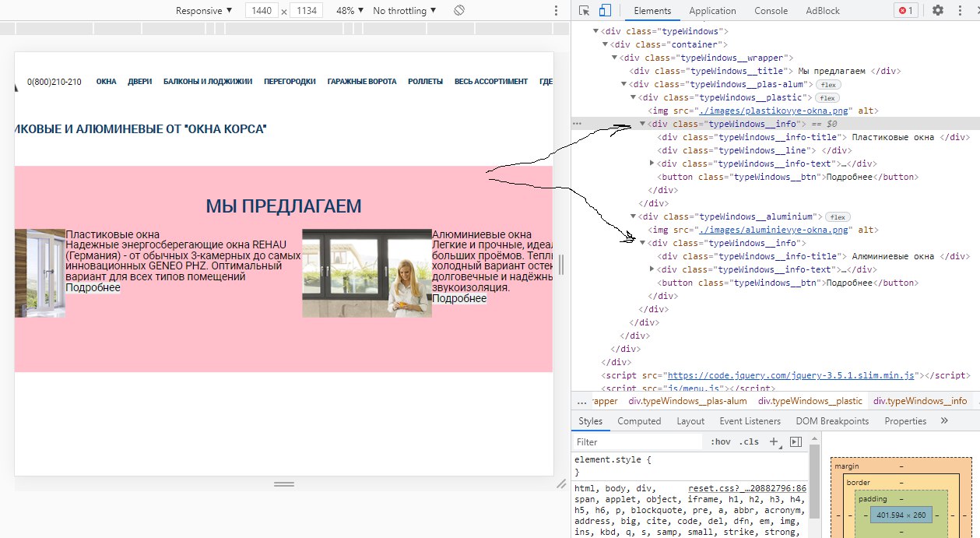Viewport: 980px width, 538px height.
Task: Open the js/menu.js script link
Action: click(x=696, y=388)
